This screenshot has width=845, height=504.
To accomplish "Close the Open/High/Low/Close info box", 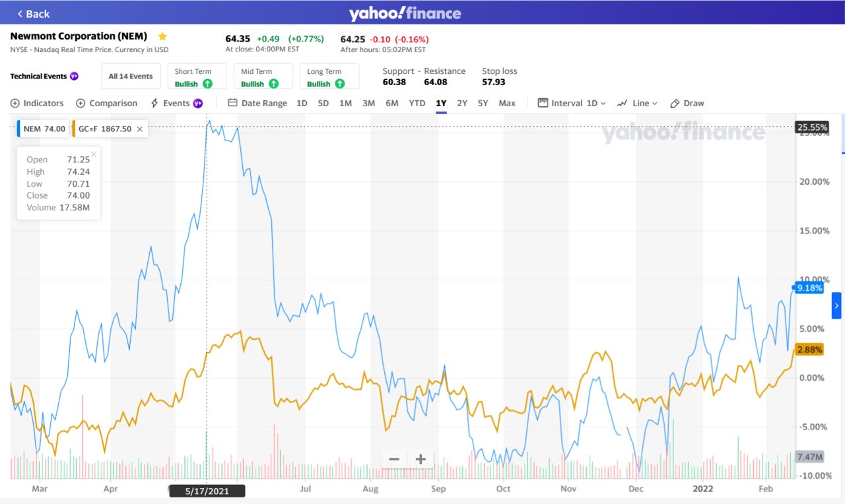I will click(x=94, y=154).
